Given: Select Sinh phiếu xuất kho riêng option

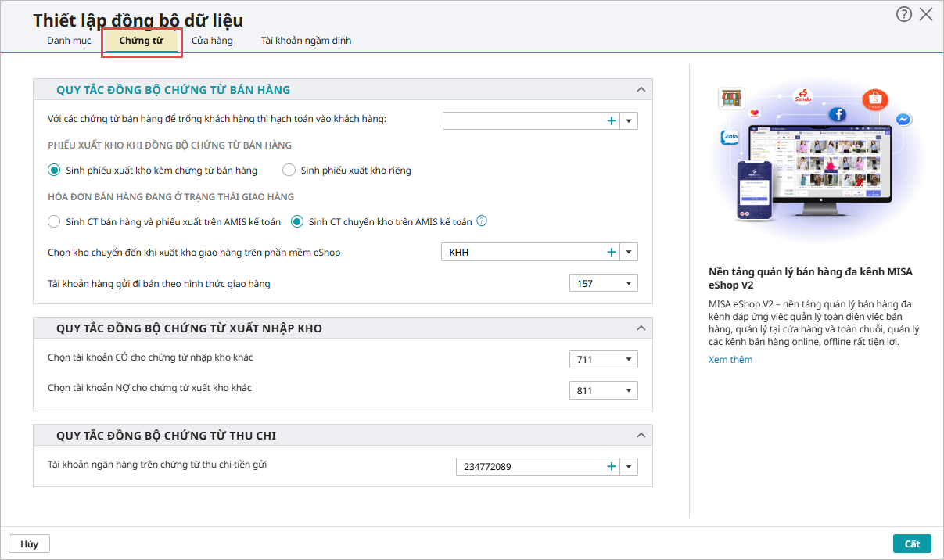Looking at the screenshot, I should [289, 170].
